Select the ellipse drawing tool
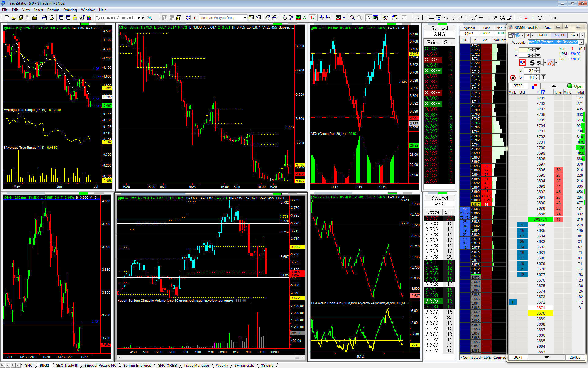588x368 pixels. tap(540, 18)
